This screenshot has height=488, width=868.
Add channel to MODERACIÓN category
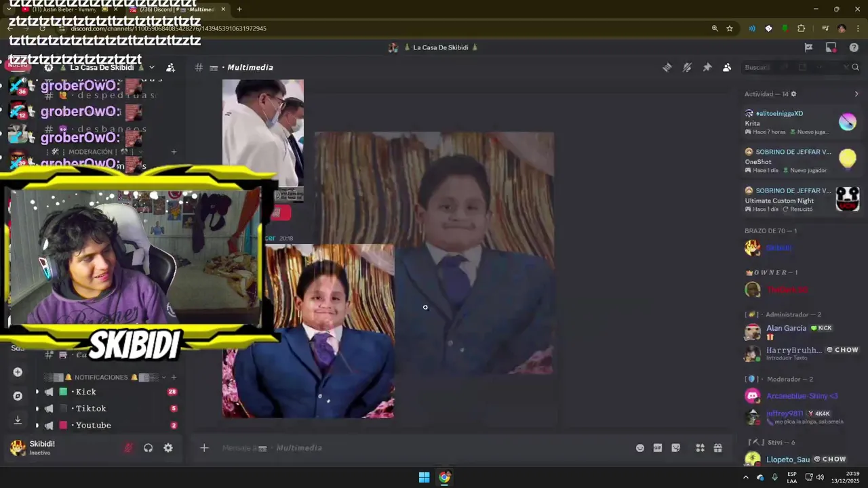tap(174, 152)
